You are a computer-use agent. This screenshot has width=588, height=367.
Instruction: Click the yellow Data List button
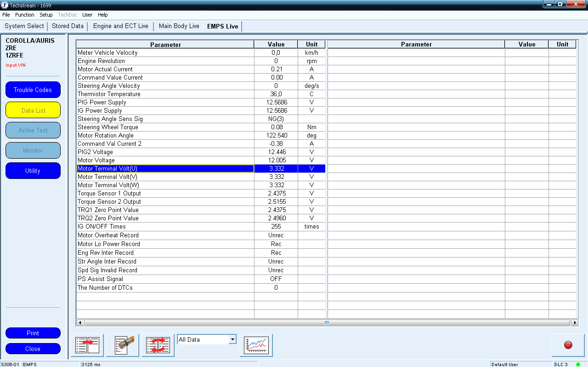click(33, 110)
